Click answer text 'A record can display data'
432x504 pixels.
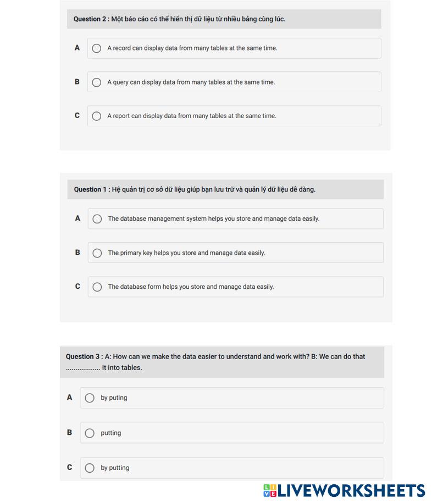192,48
